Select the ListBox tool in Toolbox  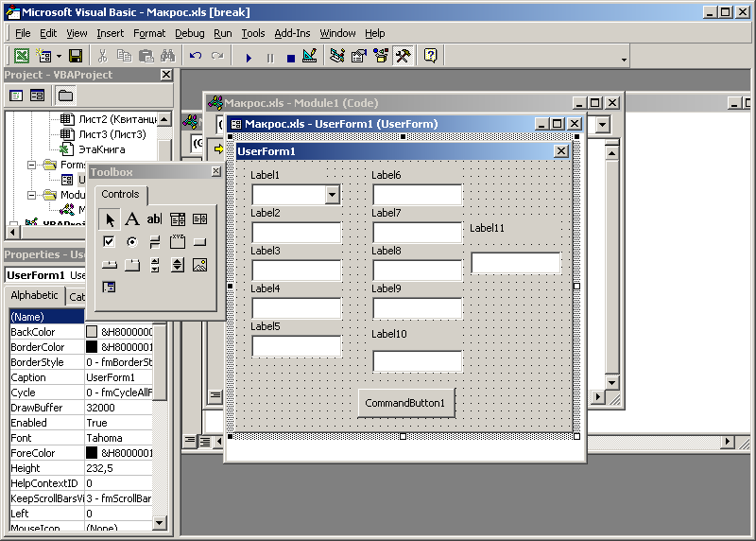(199, 219)
